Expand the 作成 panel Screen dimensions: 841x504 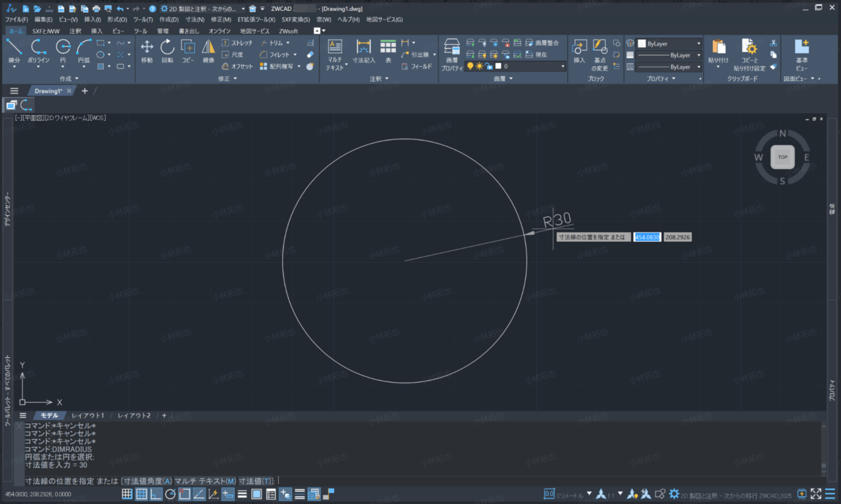(x=69, y=79)
